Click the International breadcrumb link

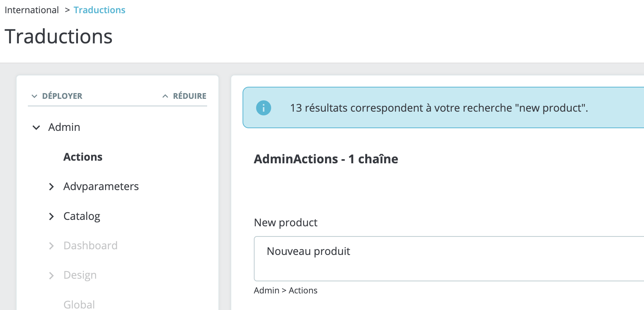[x=32, y=10]
